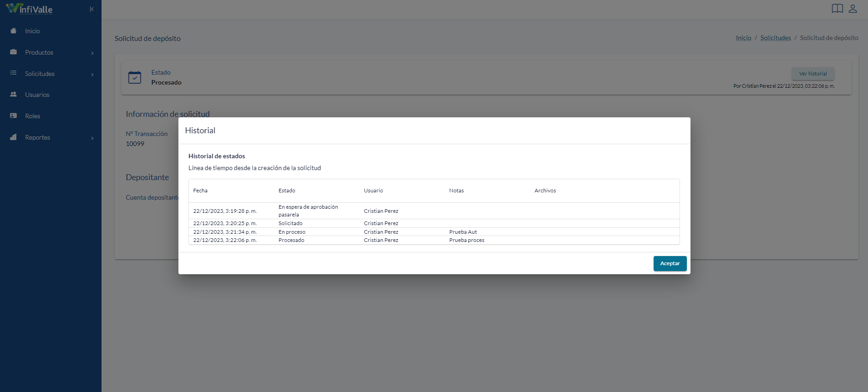
Task: Click the 'Prueba proces' note
Action: [x=467, y=240]
